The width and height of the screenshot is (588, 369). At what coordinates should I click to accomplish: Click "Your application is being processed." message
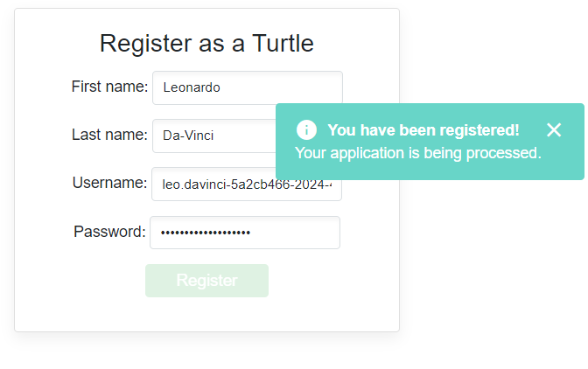coord(418,153)
